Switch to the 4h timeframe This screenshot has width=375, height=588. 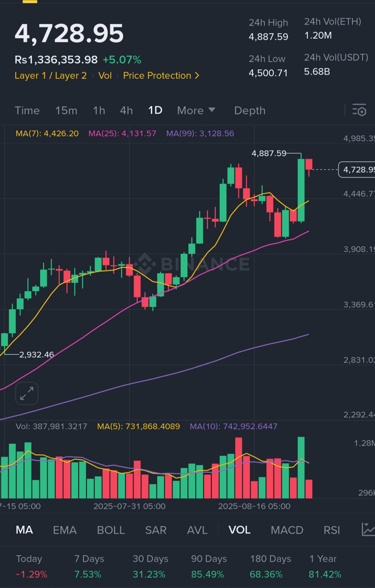[x=126, y=110]
